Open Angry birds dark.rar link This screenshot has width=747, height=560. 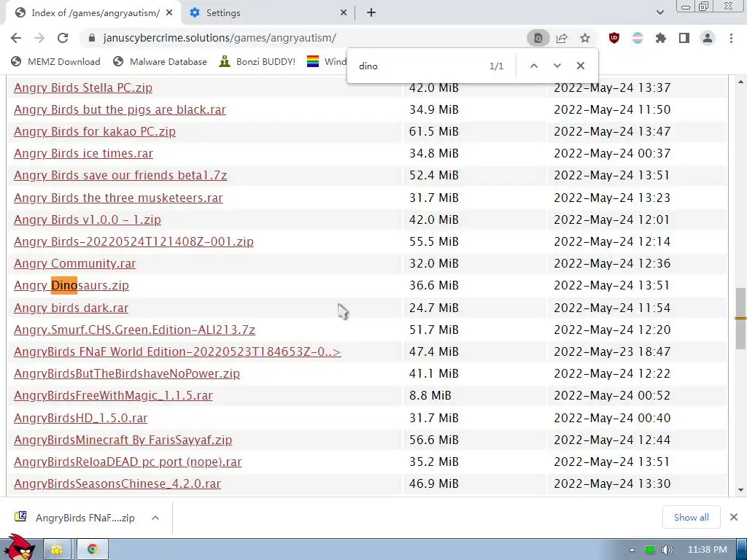point(71,308)
